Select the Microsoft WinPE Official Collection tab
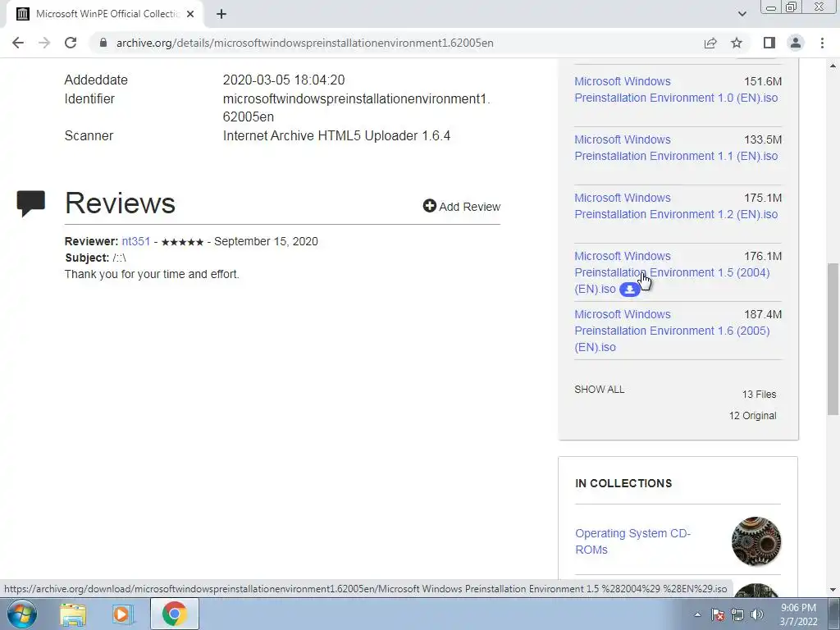 [107, 15]
